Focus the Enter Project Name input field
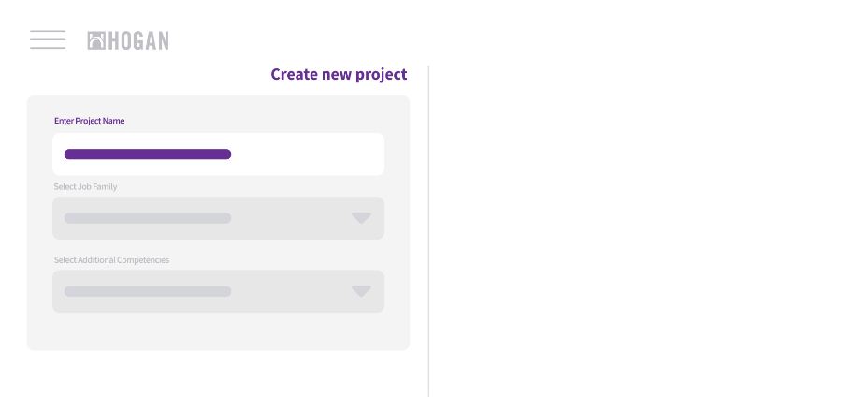Image resolution: width=868 pixels, height=411 pixels. point(218,154)
